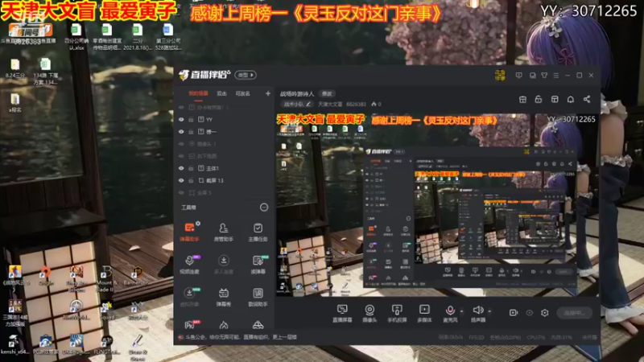Add 摄像头 camera source
The width and height of the screenshot is (644, 362).
(x=369, y=313)
